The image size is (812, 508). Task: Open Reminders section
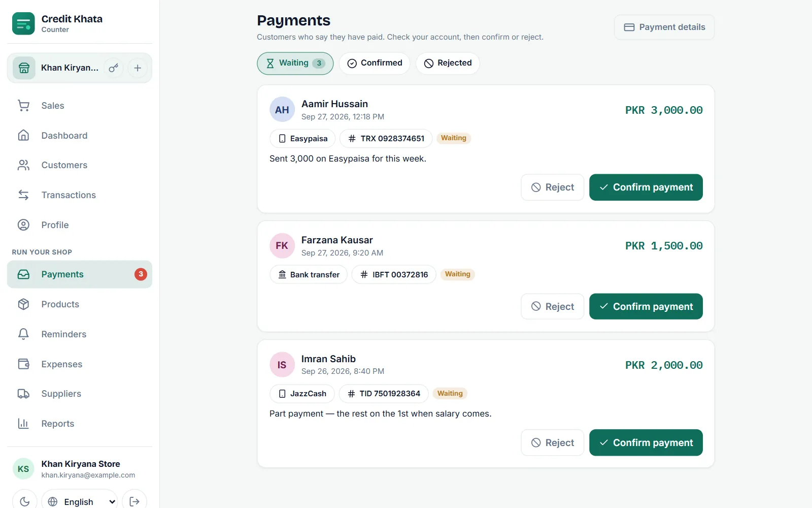[80, 334]
